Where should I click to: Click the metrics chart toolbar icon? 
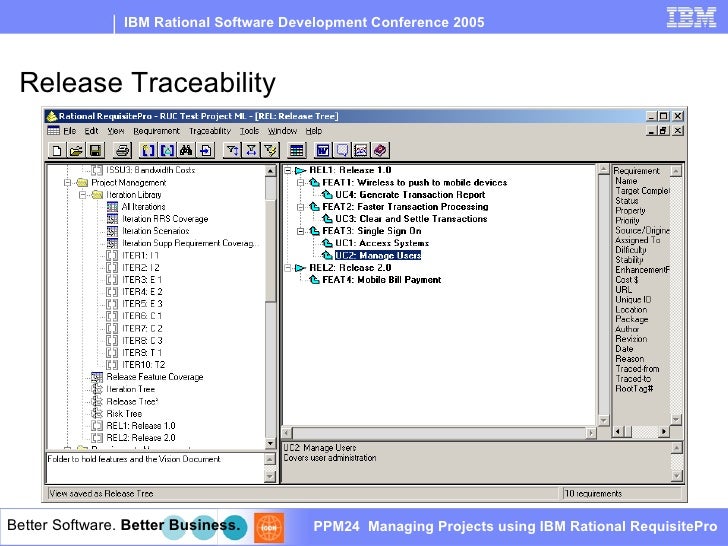(x=361, y=150)
